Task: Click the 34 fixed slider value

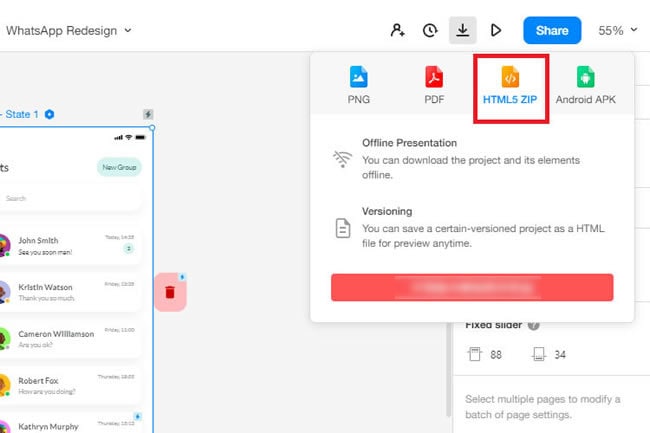Action: click(x=560, y=355)
